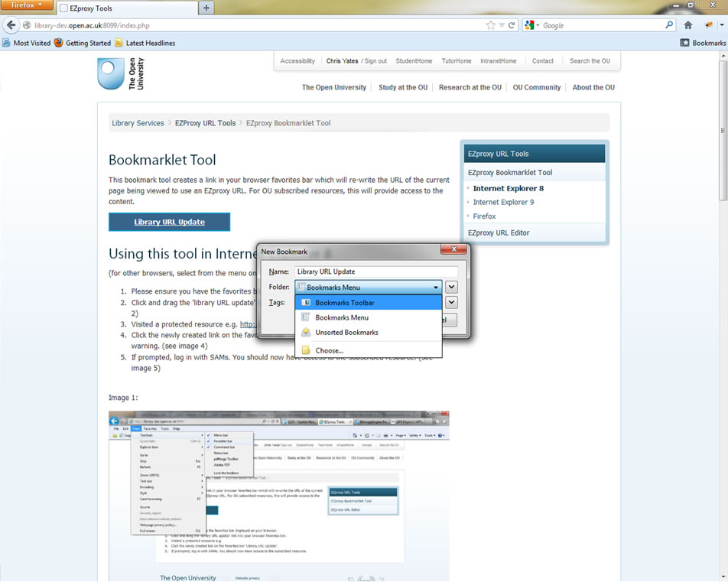Viewport: 728px width, 582px height.
Task: Click the site identity globe icon
Action: tap(27, 25)
